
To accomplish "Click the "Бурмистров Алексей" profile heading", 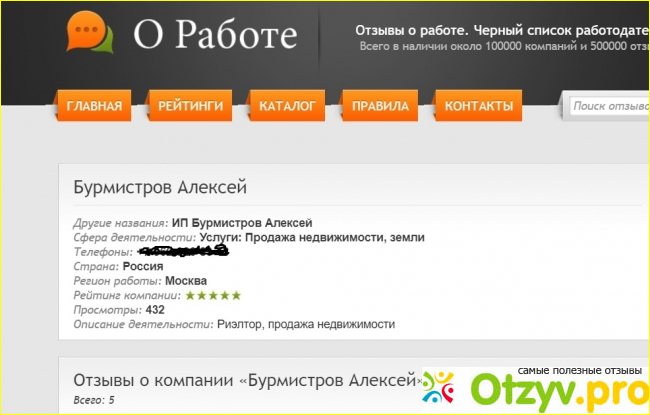I will click(x=160, y=188).
